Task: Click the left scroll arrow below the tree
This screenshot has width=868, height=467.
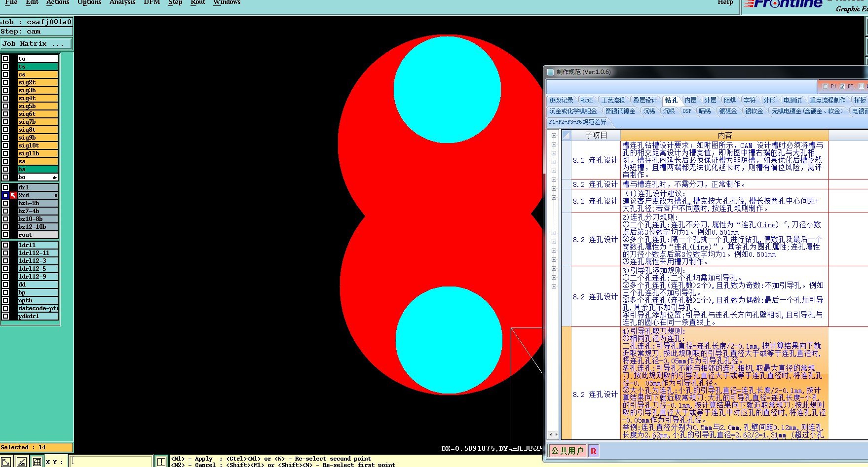Action: point(551,435)
